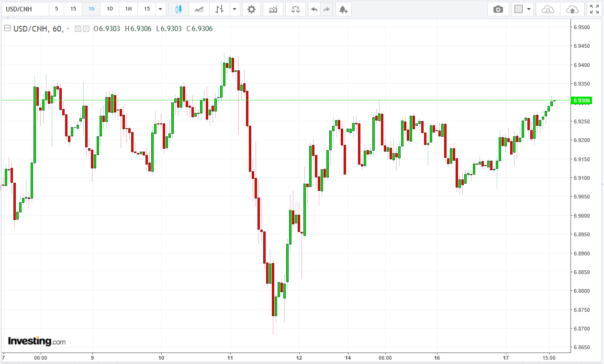The height and width of the screenshot is (364, 604).
Task: Click the 6.9050 price axis label
Action: click(x=582, y=197)
